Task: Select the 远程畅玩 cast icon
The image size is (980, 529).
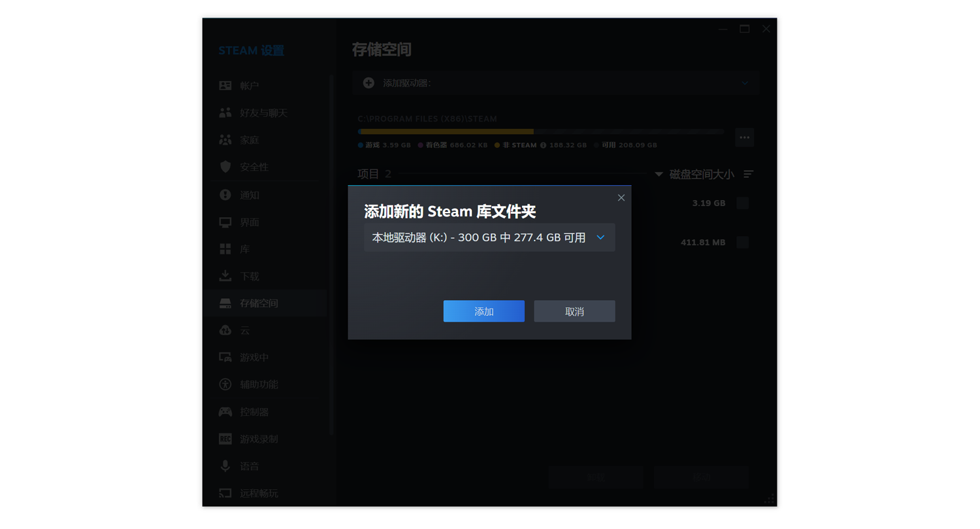Action: click(225, 493)
